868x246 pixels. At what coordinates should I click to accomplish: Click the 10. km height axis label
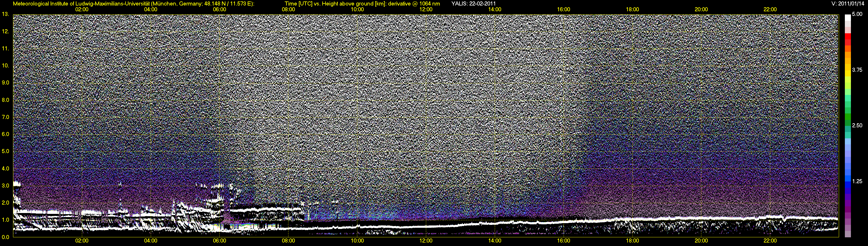pyautogui.click(x=5, y=65)
